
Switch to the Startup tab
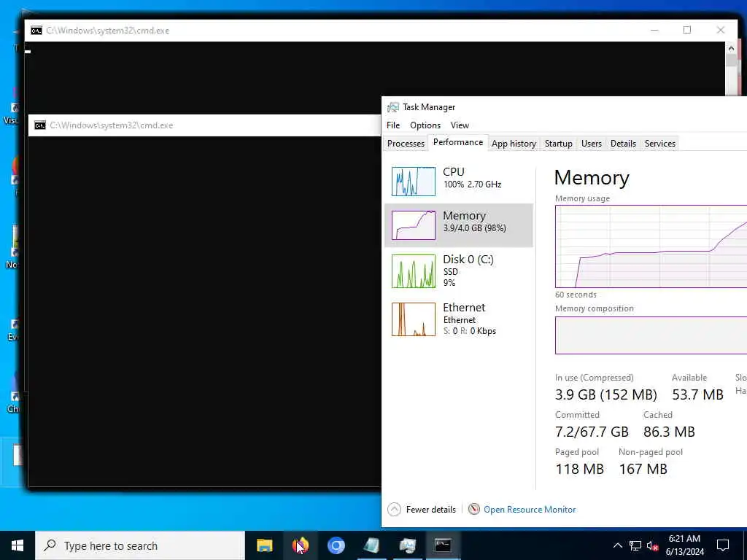pos(558,144)
